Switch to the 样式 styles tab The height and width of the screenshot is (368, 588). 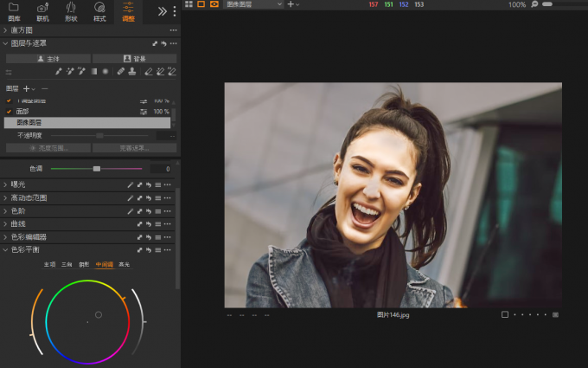pos(99,11)
